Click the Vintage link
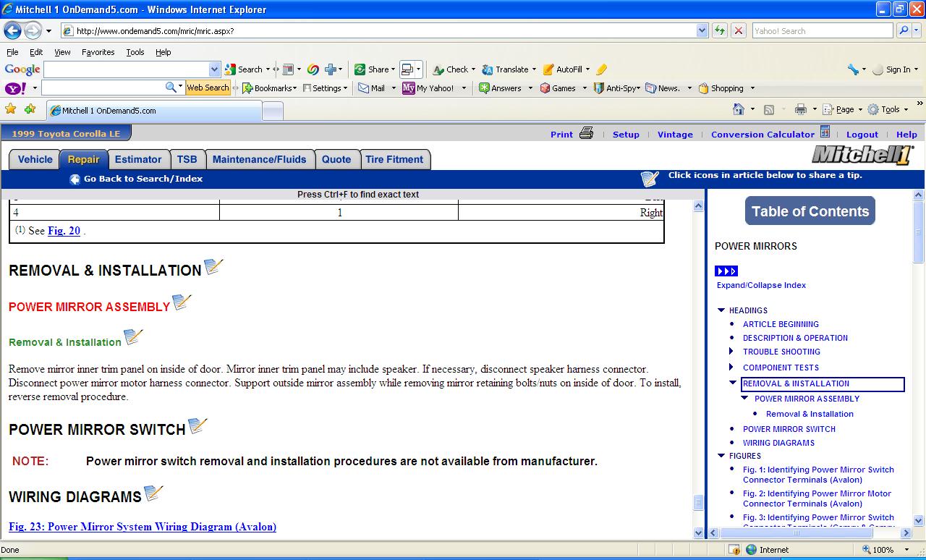The width and height of the screenshot is (926, 560). coord(675,135)
